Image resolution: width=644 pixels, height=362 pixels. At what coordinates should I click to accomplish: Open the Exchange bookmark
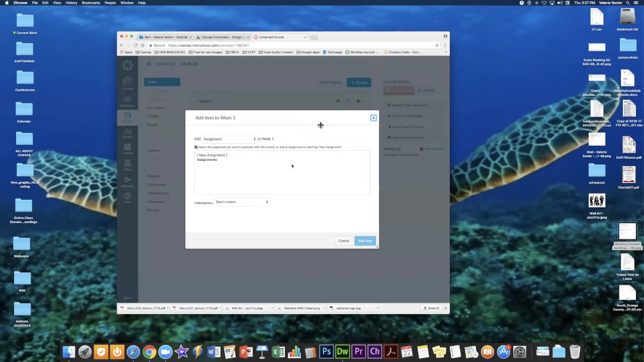[x=333, y=52]
